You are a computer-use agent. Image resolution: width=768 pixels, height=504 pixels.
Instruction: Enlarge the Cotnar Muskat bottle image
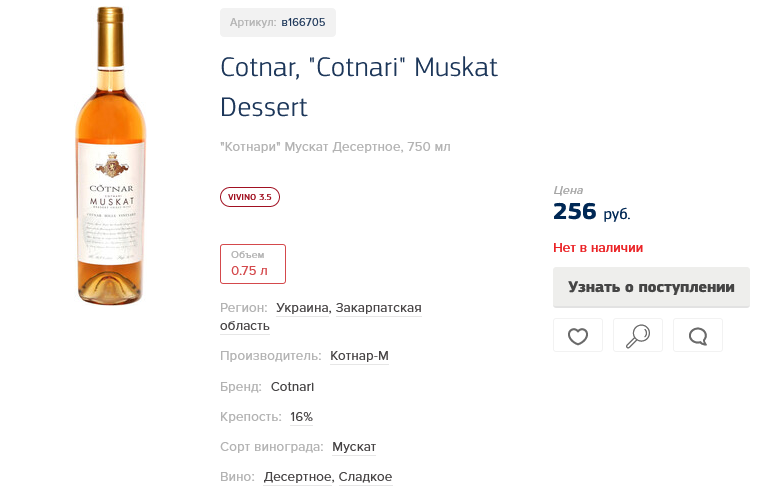click(x=111, y=155)
